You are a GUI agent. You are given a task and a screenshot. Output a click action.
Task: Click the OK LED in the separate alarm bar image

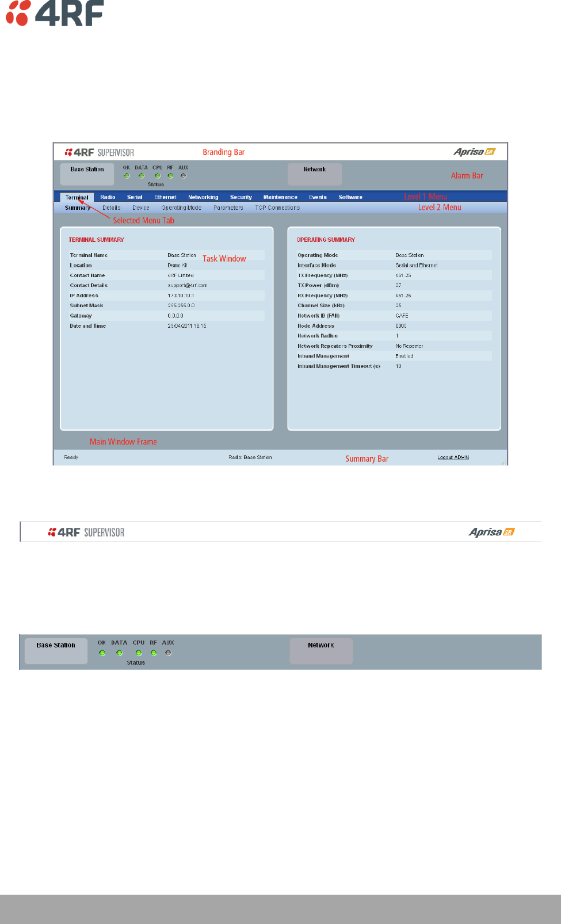(x=102, y=653)
